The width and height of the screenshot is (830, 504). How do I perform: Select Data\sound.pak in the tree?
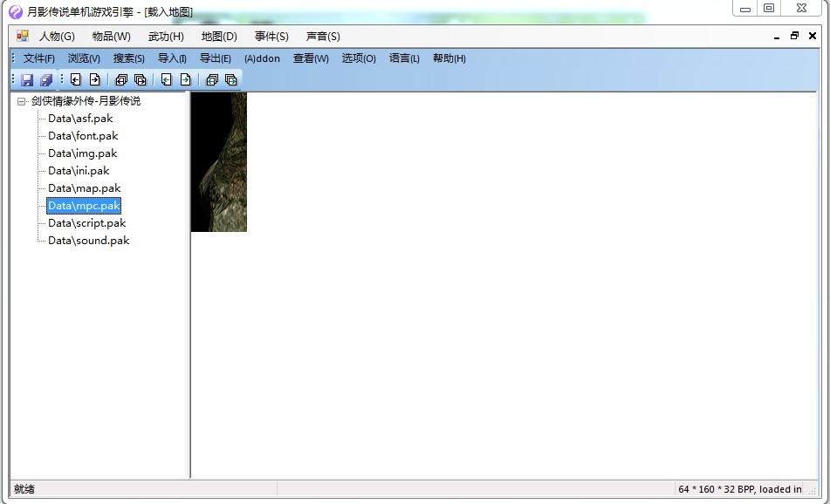pos(89,241)
